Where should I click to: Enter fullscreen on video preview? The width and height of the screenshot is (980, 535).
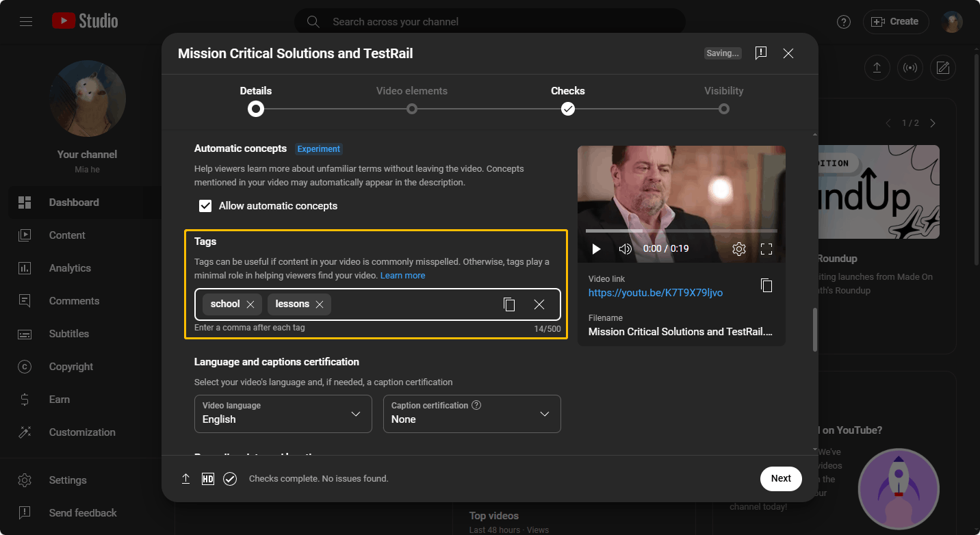pos(766,249)
